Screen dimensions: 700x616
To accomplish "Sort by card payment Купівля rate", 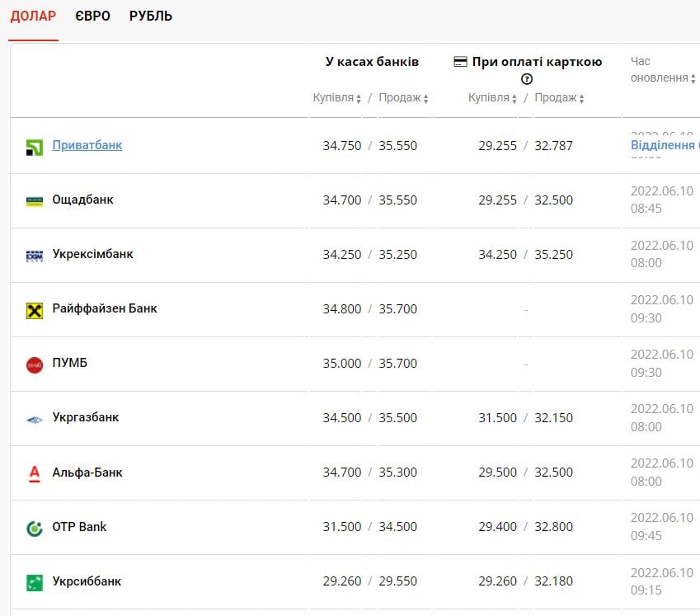I will click(493, 98).
